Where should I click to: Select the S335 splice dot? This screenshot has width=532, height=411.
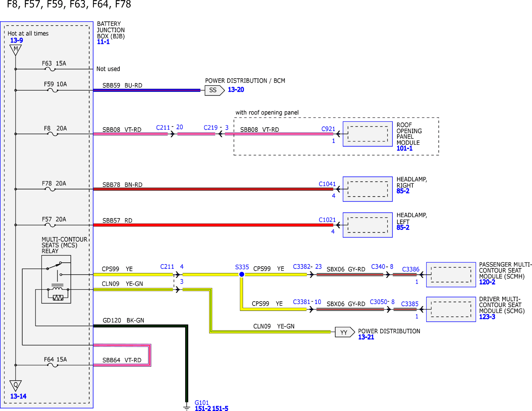point(242,274)
